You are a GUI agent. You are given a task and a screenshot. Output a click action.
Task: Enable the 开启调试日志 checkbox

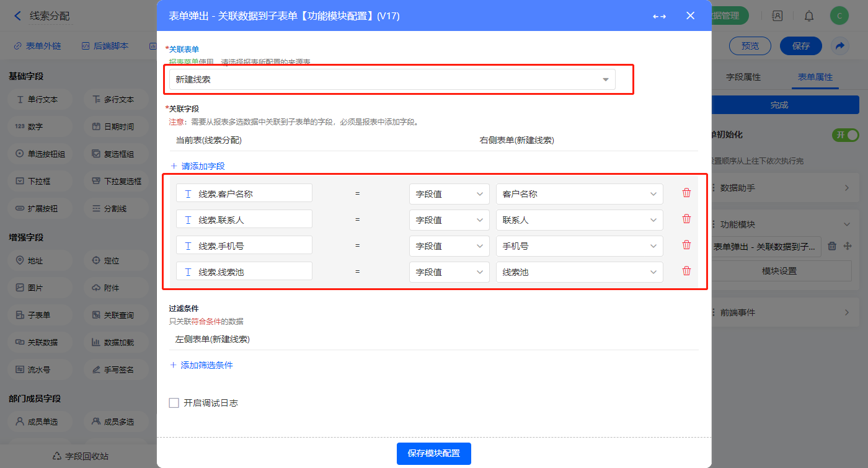click(x=174, y=403)
